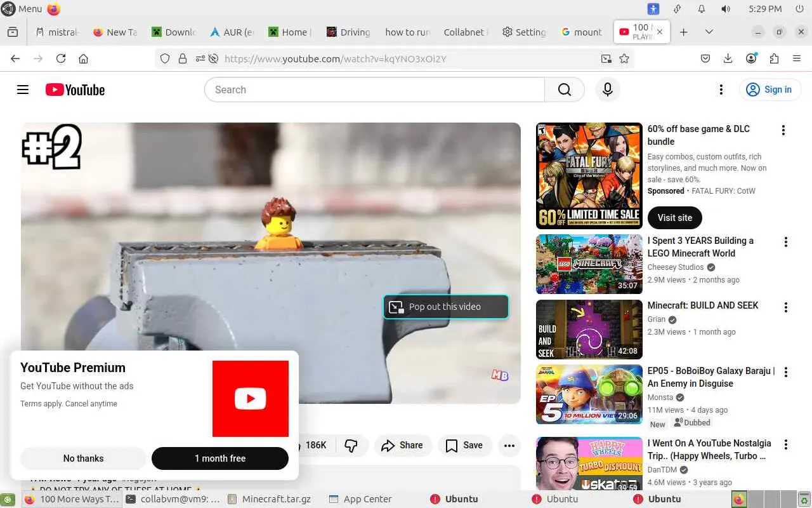812x508 pixels.
Task: Switch to the Settings tab
Action: [x=523, y=32]
